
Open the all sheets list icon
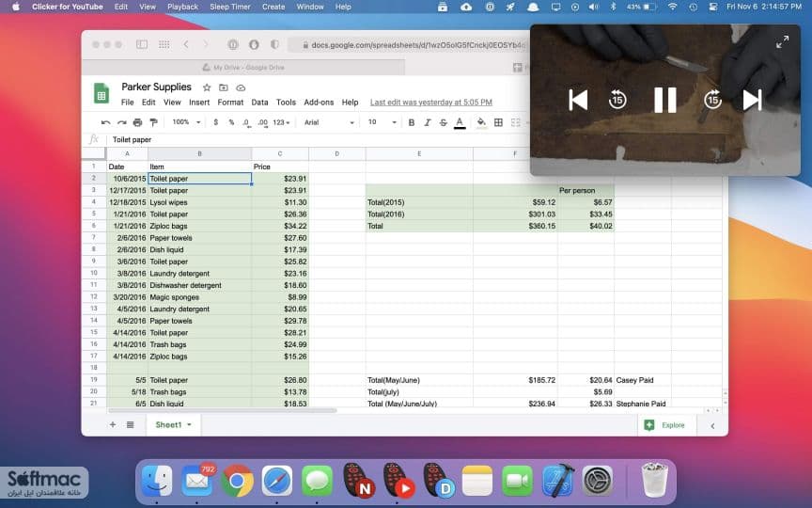point(130,425)
